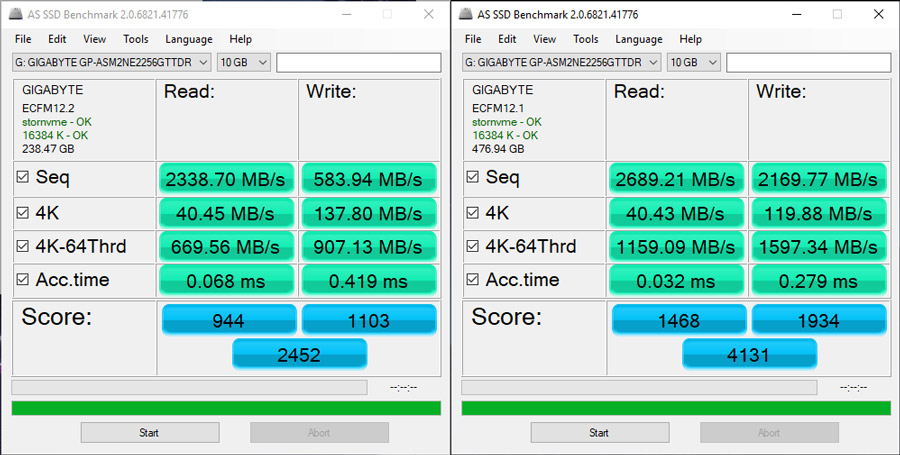The height and width of the screenshot is (455, 900).
Task: Toggle 4K-64Thrd checkbox in right window
Action: coord(472,246)
